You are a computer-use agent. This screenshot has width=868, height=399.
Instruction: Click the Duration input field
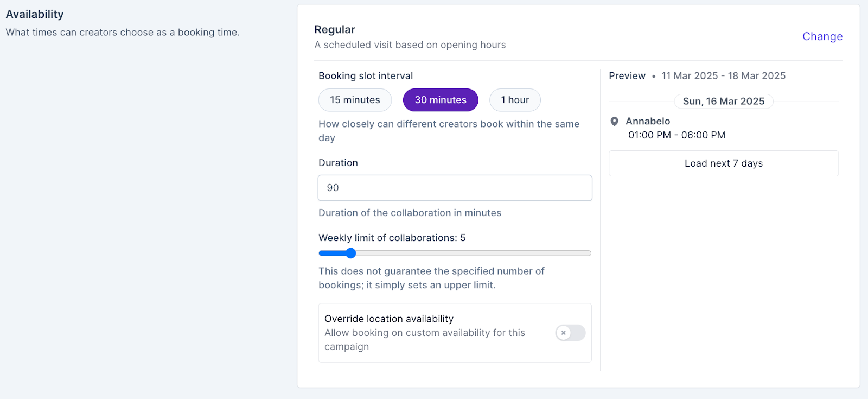[x=455, y=188]
